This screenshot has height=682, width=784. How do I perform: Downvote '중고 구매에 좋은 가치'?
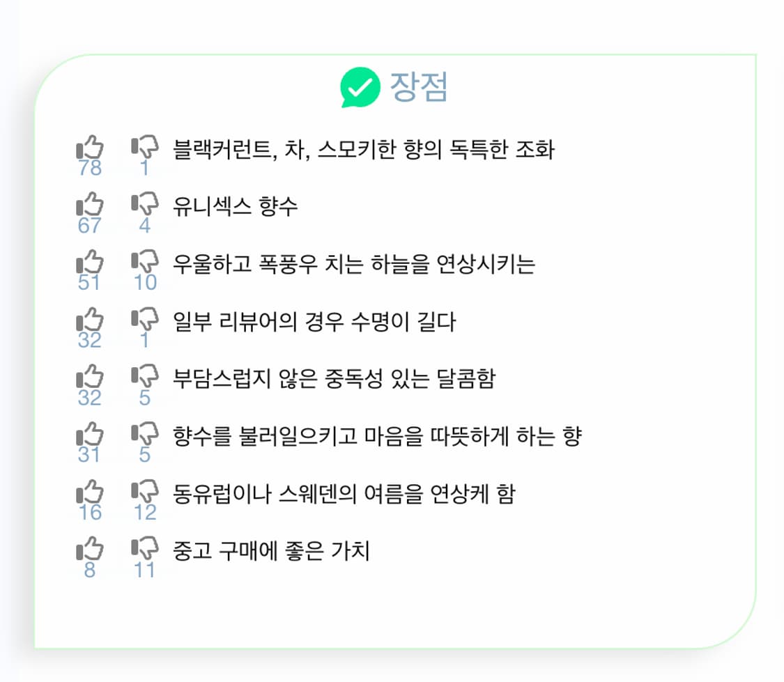point(145,550)
